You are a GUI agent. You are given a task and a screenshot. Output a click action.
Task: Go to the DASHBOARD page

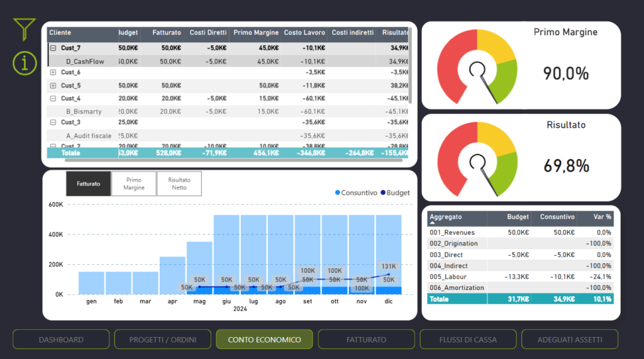[x=61, y=340]
